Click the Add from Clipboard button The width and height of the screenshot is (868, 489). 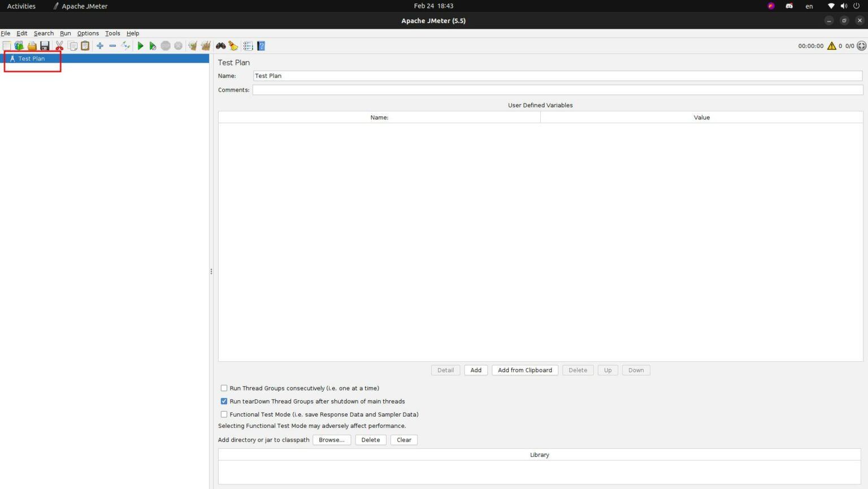[524, 370]
